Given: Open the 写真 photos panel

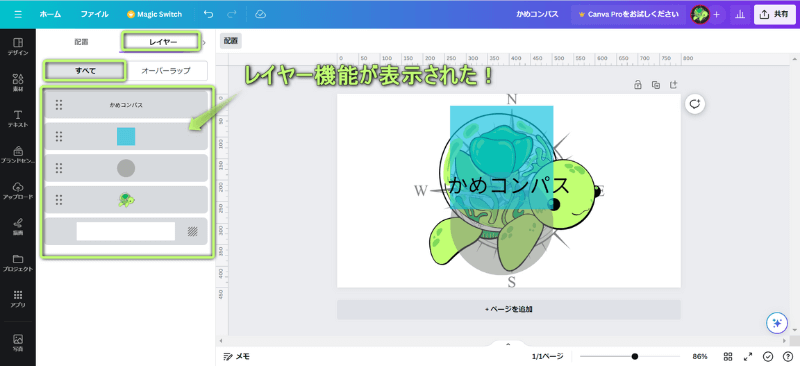Looking at the screenshot, I should click(x=18, y=343).
